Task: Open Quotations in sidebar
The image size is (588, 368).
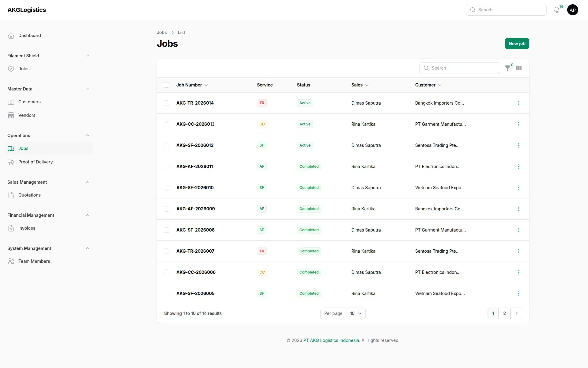Action: coord(49,195)
